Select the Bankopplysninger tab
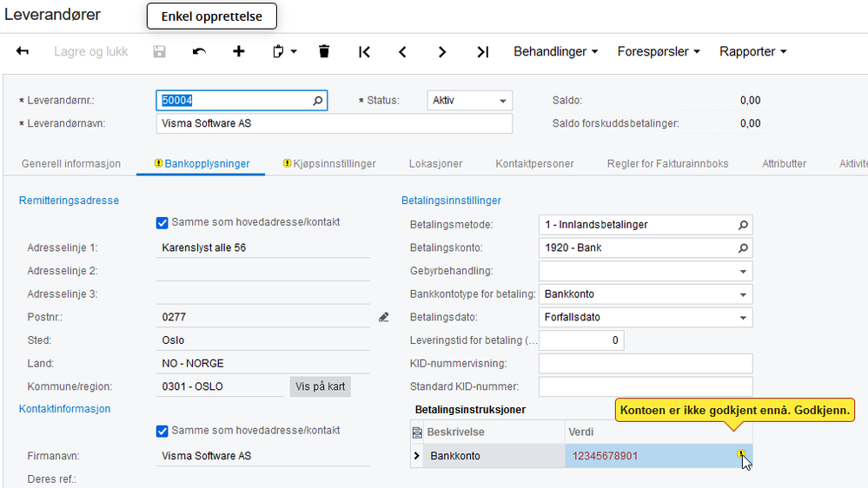This screenshot has width=868, height=488. tap(202, 164)
